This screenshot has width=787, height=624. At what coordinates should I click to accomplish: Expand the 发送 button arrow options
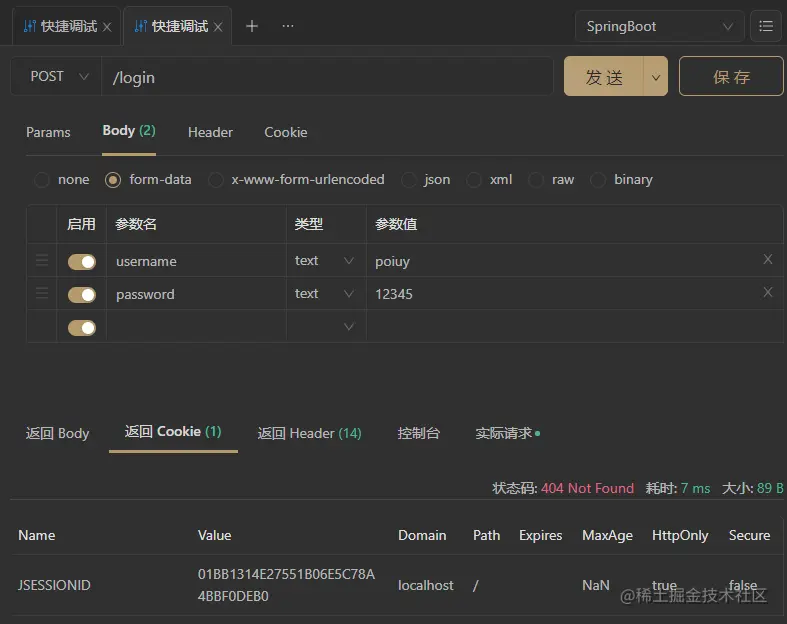pyautogui.click(x=655, y=77)
